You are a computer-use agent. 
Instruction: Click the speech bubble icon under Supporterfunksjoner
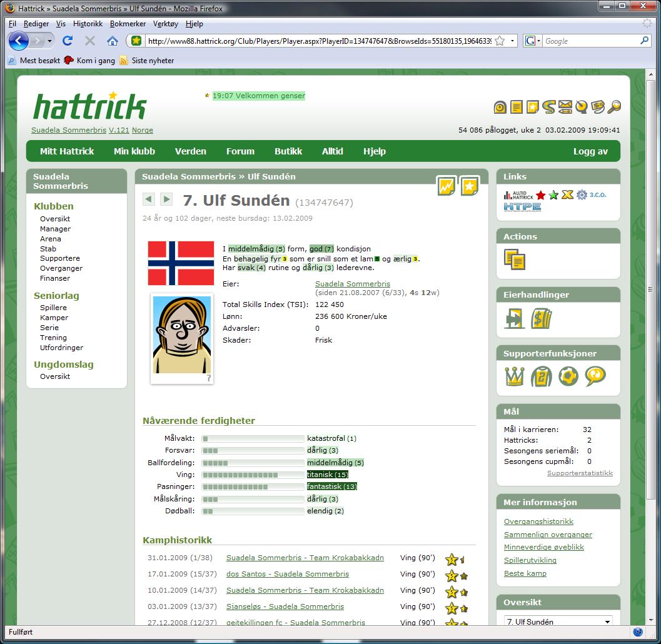click(x=595, y=376)
